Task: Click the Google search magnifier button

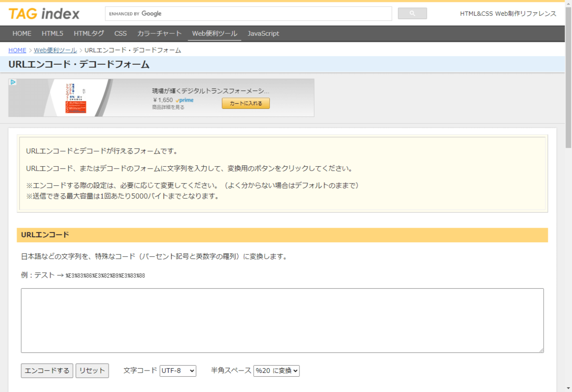Action: tap(412, 13)
